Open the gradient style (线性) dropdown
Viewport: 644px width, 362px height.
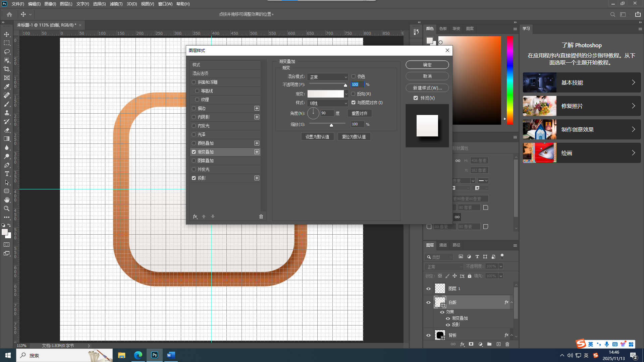(x=328, y=103)
